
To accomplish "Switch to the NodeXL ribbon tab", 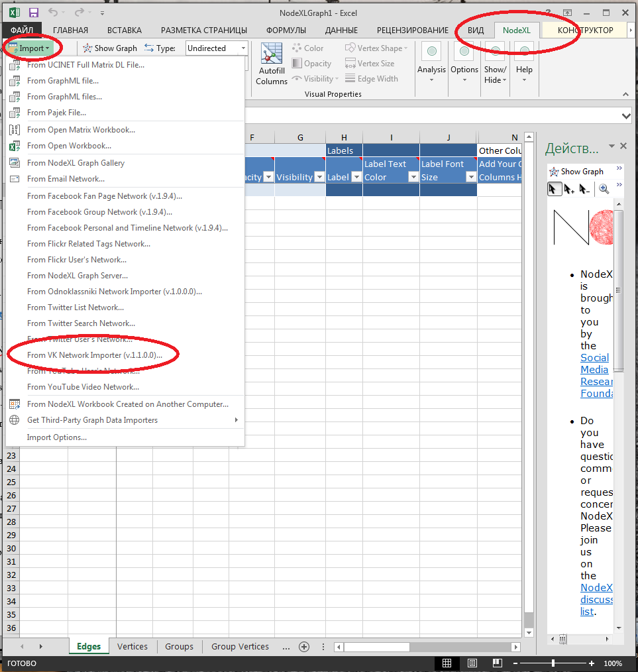I will 516,30.
